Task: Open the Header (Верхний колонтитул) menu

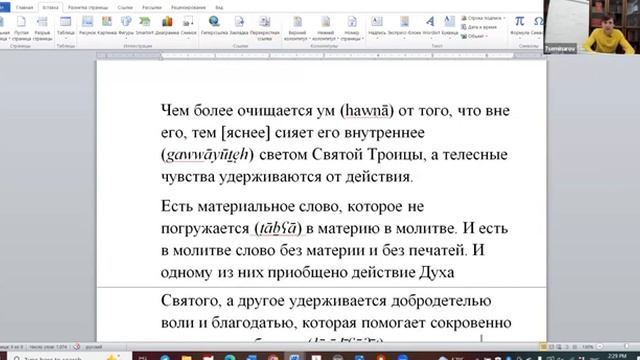Action: coord(297,28)
